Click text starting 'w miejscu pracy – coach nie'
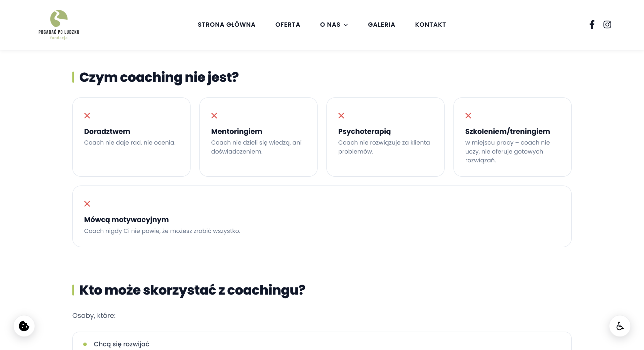644x350 pixels. coord(507,151)
